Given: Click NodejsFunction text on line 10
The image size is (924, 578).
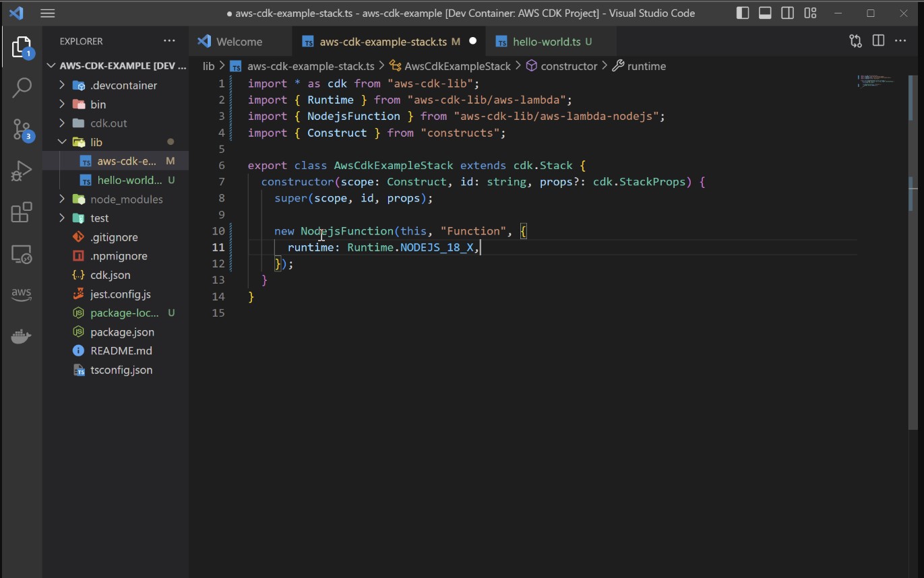Looking at the screenshot, I should click(x=347, y=231).
